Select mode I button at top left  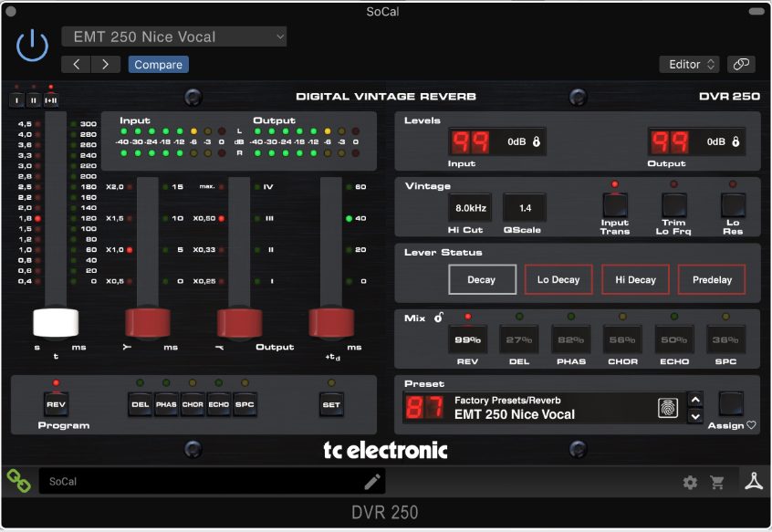(x=16, y=100)
